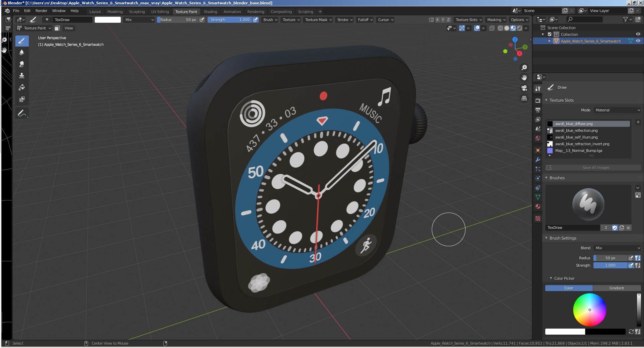Open View Layer properties tab
644x348 pixels.
[x=538, y=119]
